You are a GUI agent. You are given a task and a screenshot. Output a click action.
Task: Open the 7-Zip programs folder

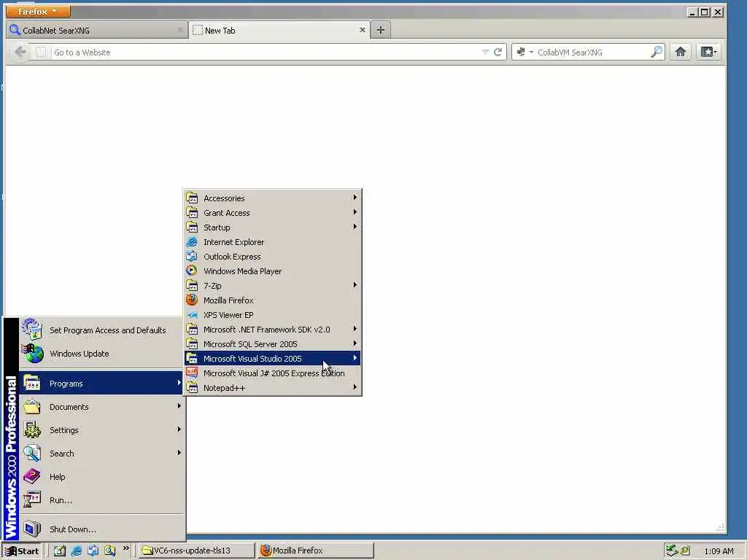pos(273,286)
